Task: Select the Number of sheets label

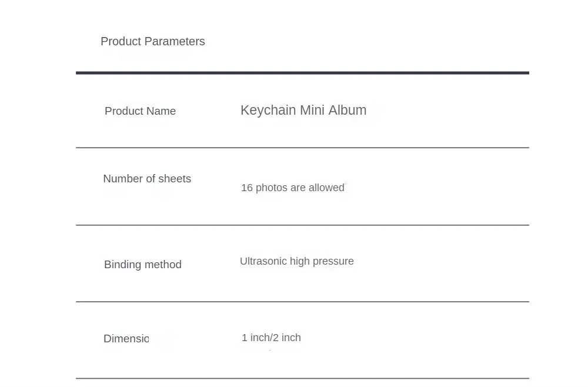Action: (147, 179)
